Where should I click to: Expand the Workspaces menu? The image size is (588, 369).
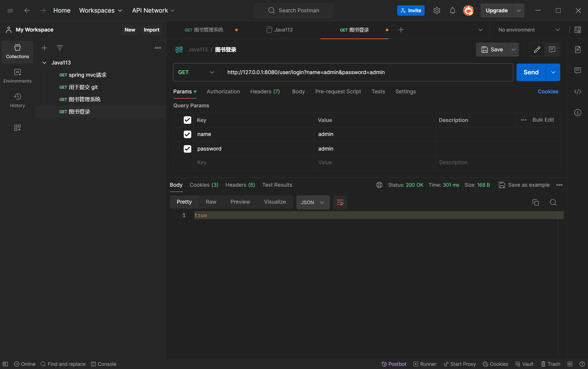coord(101,11)
